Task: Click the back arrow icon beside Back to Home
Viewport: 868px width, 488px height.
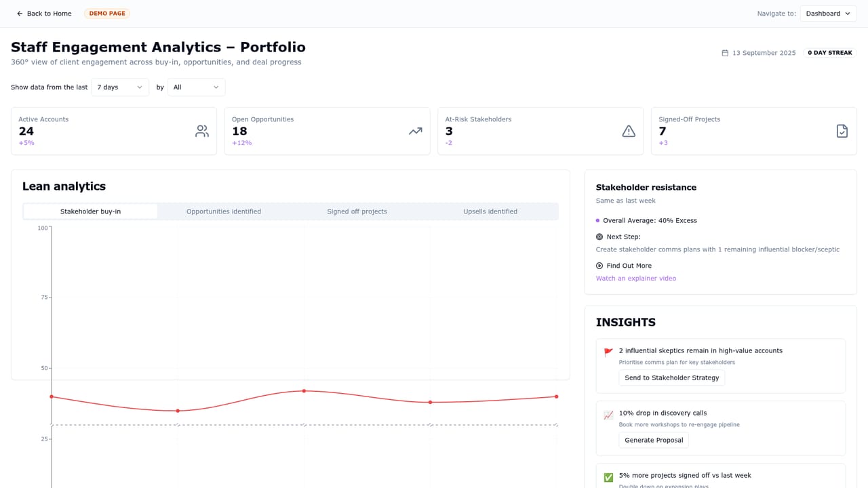Action: 20,14
